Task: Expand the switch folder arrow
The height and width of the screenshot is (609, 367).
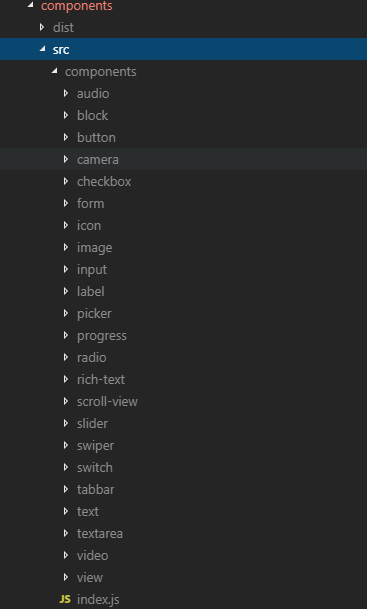Action: (66, 467)
